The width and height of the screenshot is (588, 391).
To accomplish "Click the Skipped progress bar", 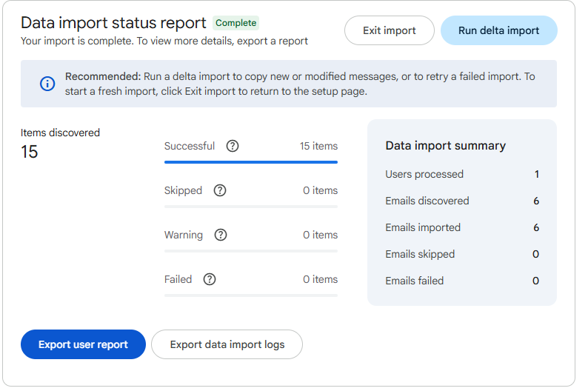I will pos(251,207).
